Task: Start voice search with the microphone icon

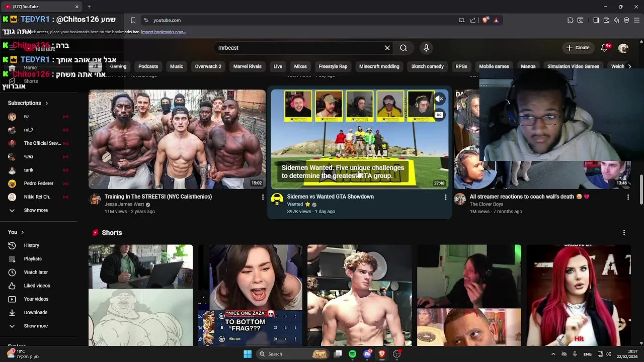Action: (x=426, y=48)
